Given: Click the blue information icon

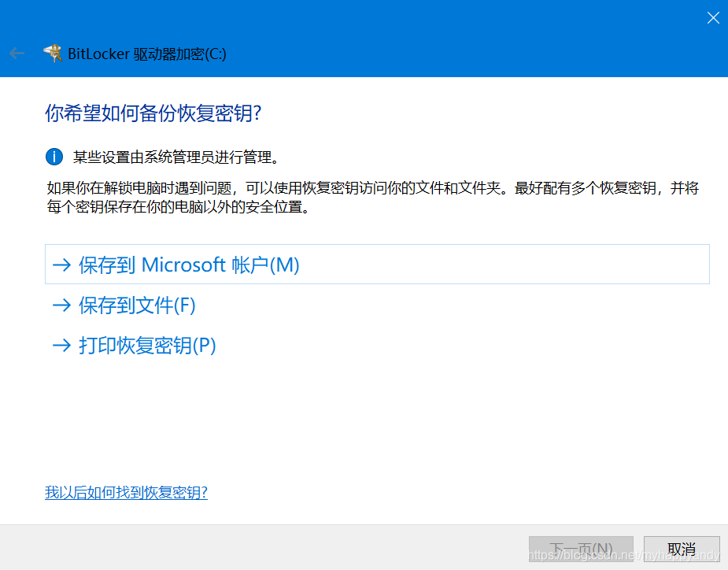Looking at the screenshot, I should coord(54,157).
